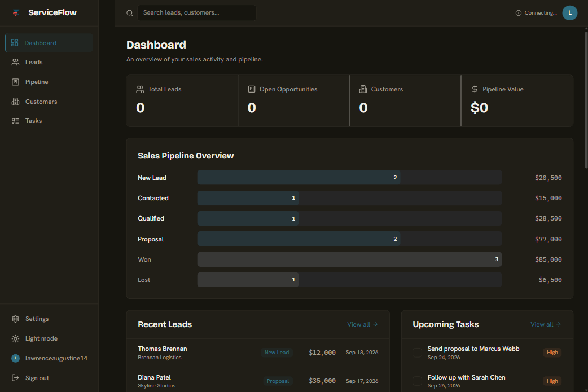Click High badge on Send proposal task
588x392 pixels.
tap(552, 353)
